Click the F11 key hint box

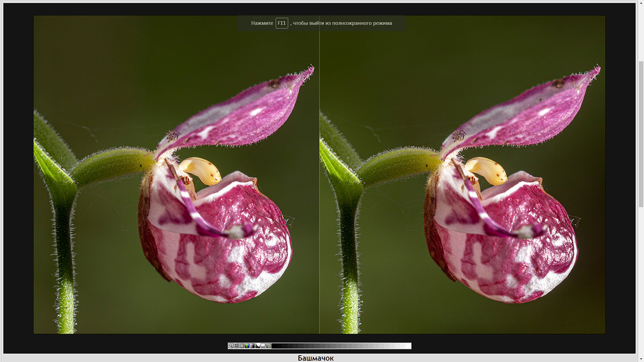click(282, 23)
